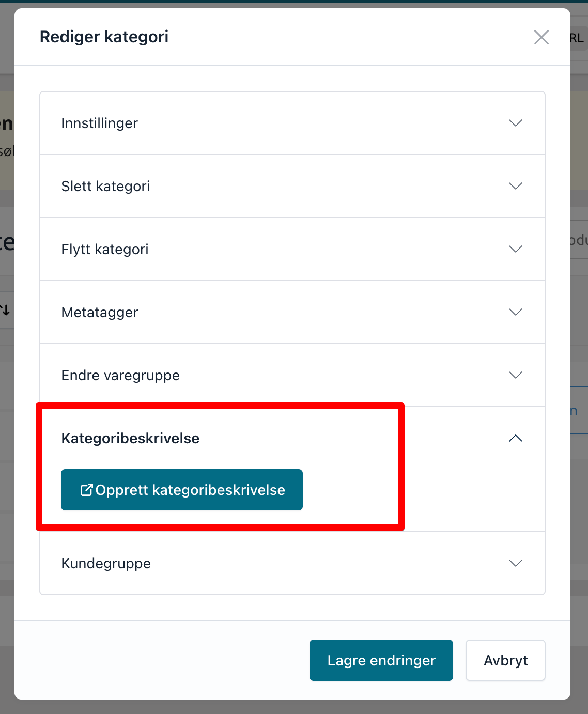The image size is (588, 714).
Task: Open Metatagger via its down arrow
Action: tap(515, 312)
